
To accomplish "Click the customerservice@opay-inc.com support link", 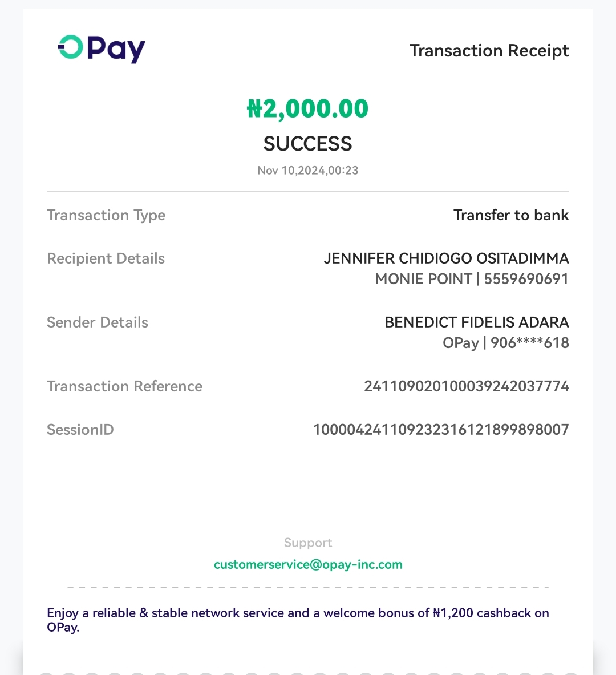I will tap(308, 564).
